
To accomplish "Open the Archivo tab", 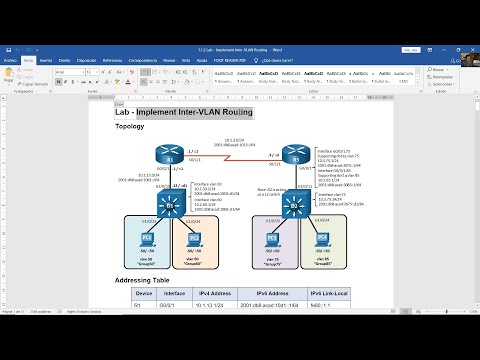I will coord(10,60).
